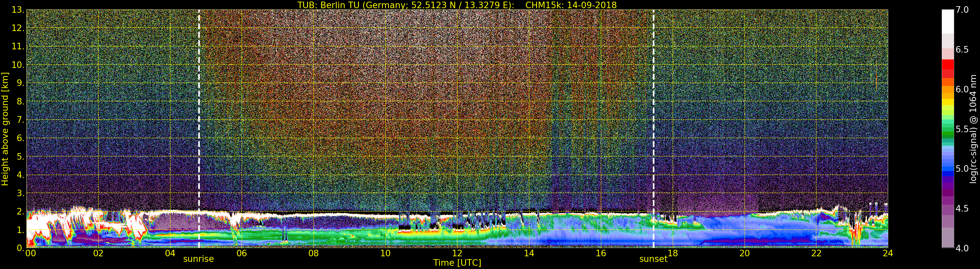Click the time axis tick label 22
Viewport: 980px width, 269px height.
pyautogui.click(x=816, y=253)
